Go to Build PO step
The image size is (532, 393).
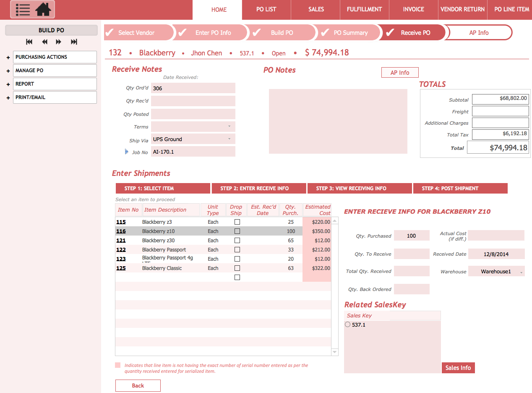[282, 33]
